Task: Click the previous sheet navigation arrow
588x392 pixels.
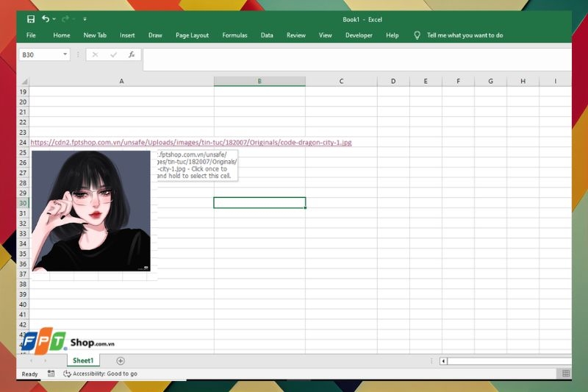Action: click(x=31, y=361)
